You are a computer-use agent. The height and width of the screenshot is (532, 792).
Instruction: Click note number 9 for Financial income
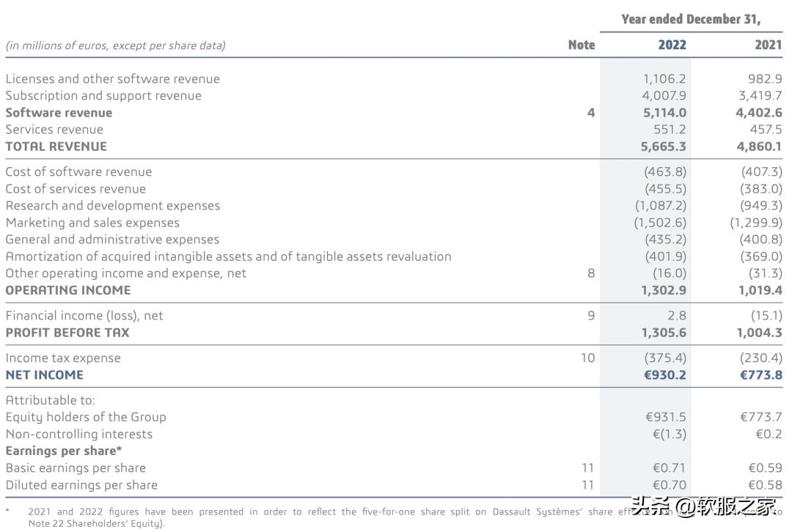coord(590,315)
